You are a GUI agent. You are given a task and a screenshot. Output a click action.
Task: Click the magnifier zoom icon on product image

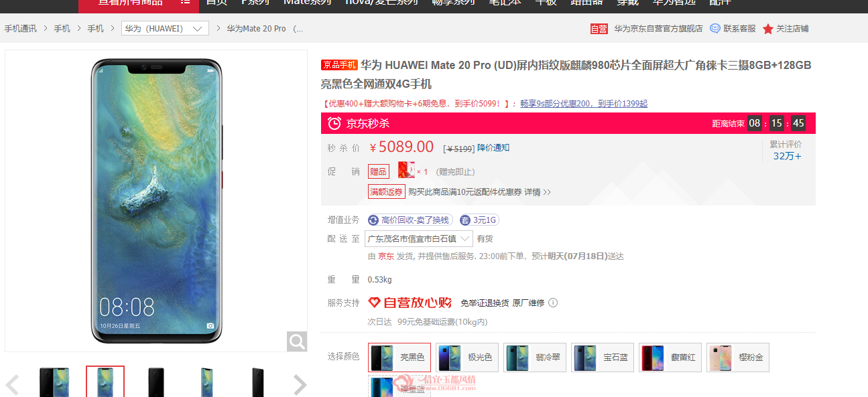(297, 341)
